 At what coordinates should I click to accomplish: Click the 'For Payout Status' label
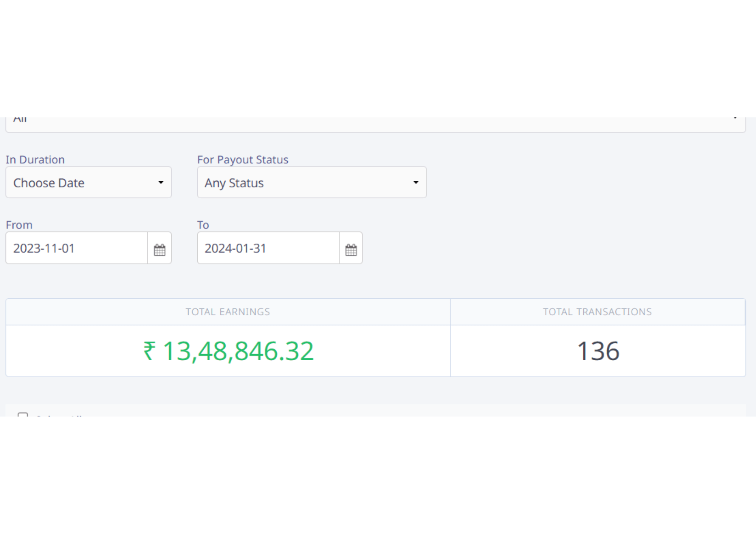(243, 160)
